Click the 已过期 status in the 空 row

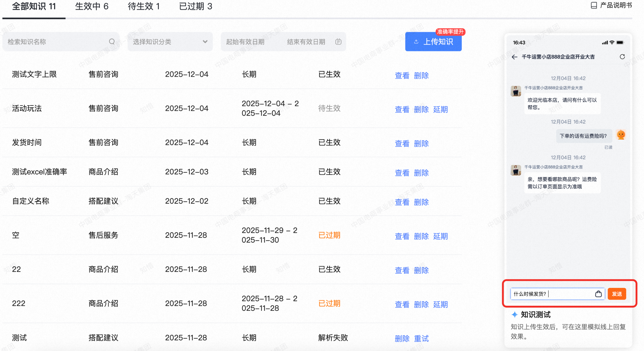(x=329, y=235)
